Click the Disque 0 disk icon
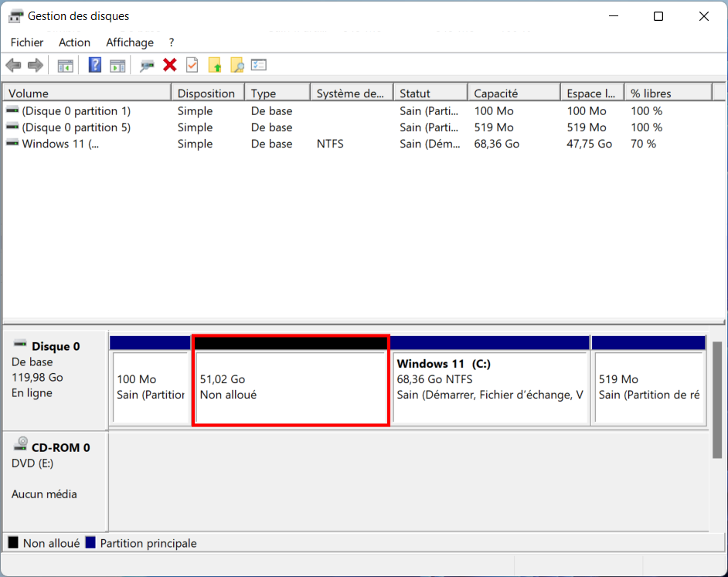The image size is (728, 577). click(x=20, y=344)
